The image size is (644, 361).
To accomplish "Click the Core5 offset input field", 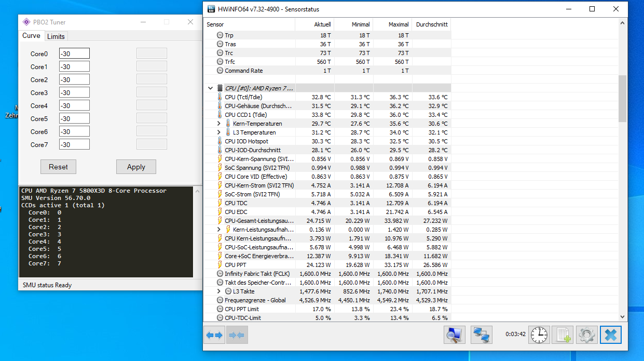I will (74, 118).
